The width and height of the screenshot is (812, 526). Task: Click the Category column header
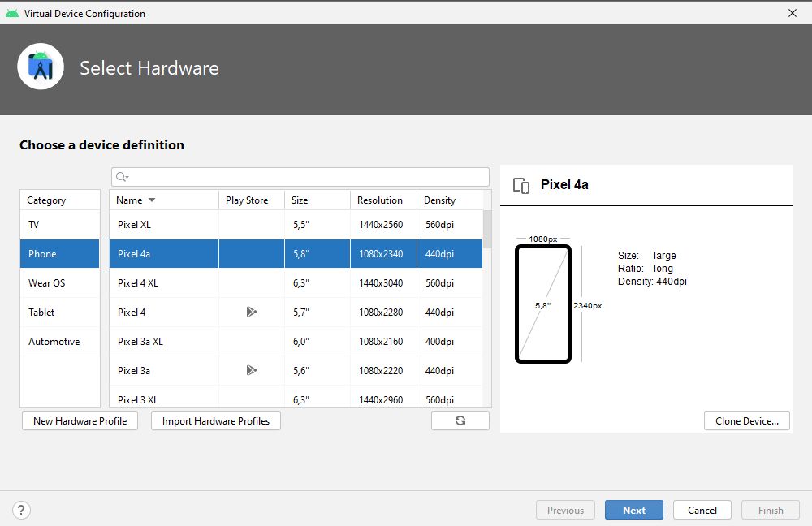tap(59, 200)
